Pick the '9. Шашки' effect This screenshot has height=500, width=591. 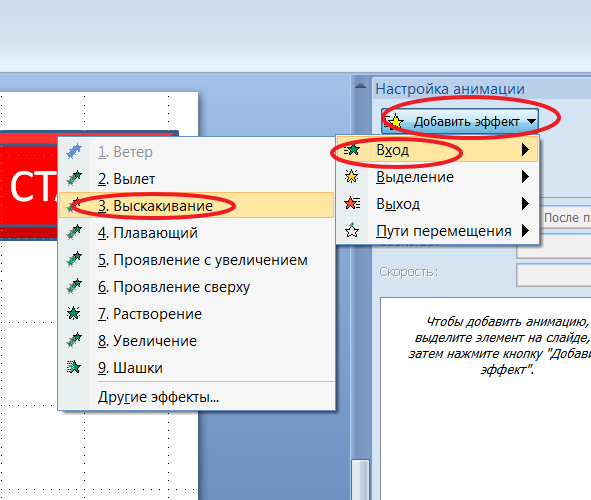[x=197, y=368]
